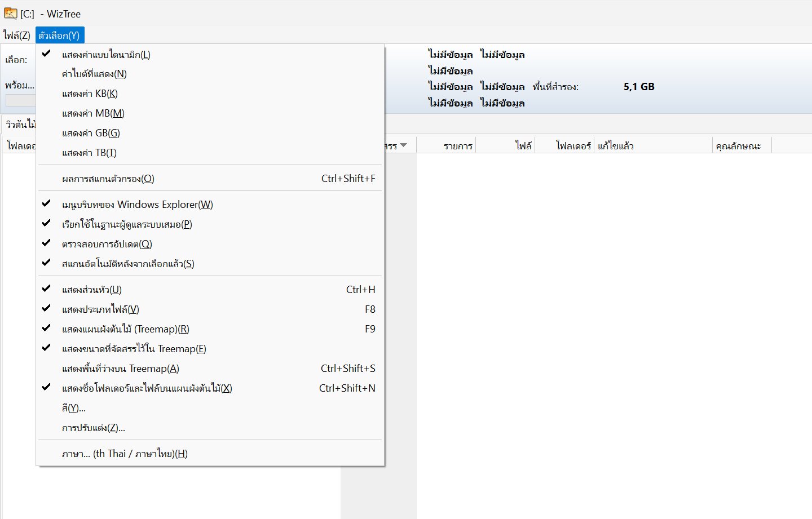Toggle เมนูบริบทของ Windows Explorer(W)
812x519 pixels.
click(x=210, y=205)
